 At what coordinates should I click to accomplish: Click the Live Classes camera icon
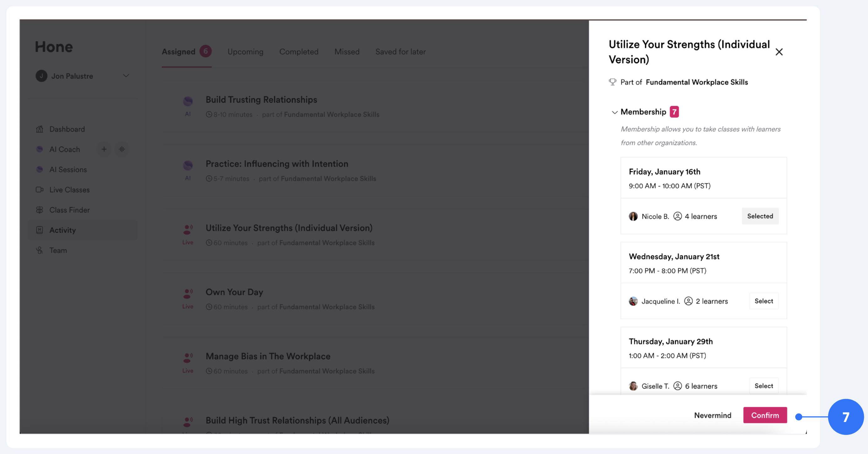[x=40, y=189]
